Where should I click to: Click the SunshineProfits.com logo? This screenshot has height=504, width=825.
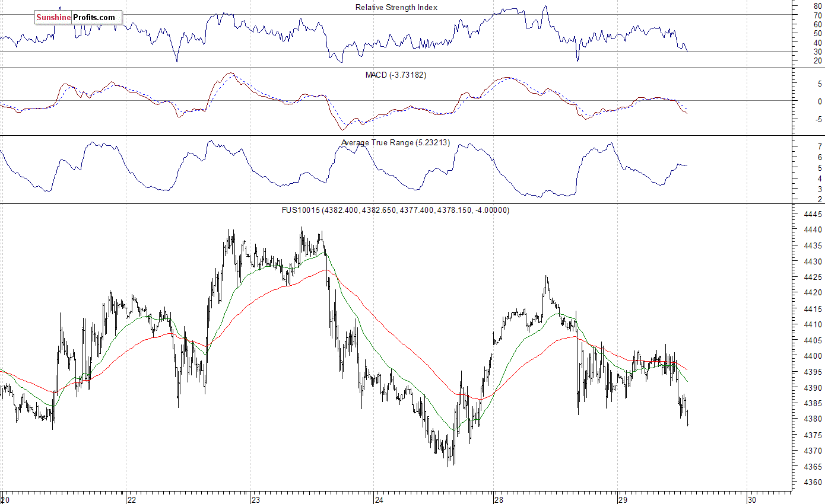pos(78,17)
